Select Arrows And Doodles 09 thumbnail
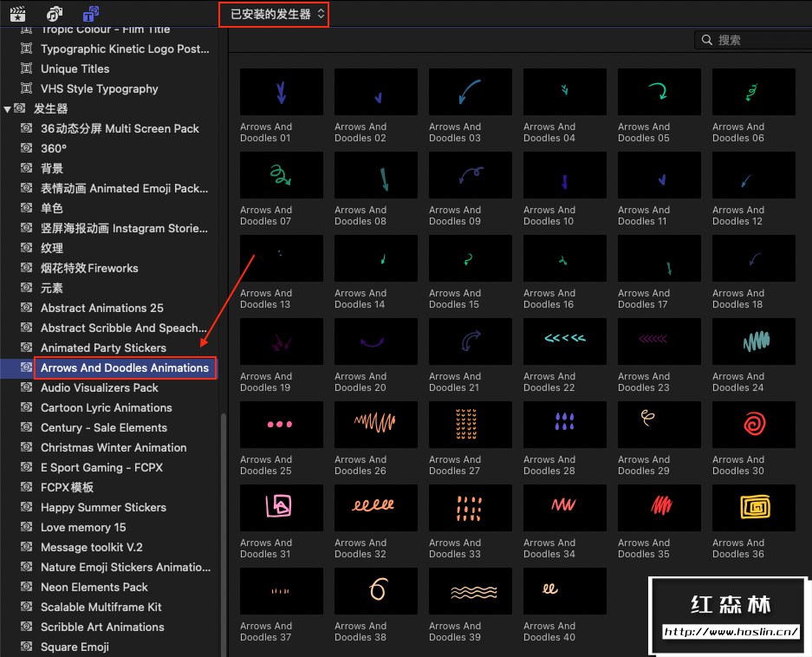The image size is (812, 657). tap(471, 175)
